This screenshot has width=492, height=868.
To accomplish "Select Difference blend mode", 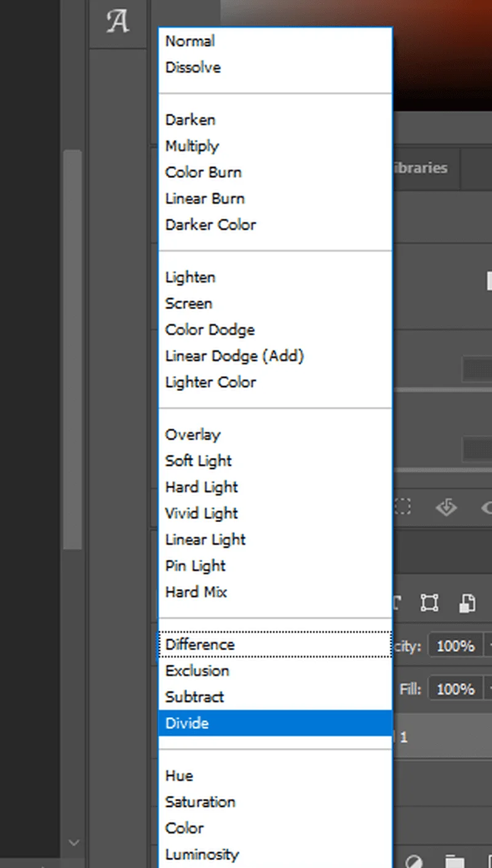I will (x=275, y=645).
